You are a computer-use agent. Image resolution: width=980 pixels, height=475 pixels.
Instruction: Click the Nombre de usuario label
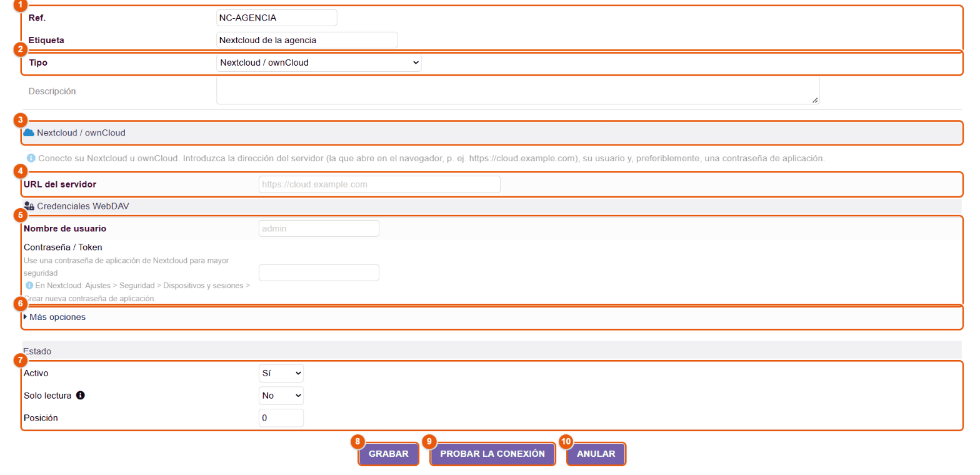point(65,229)
